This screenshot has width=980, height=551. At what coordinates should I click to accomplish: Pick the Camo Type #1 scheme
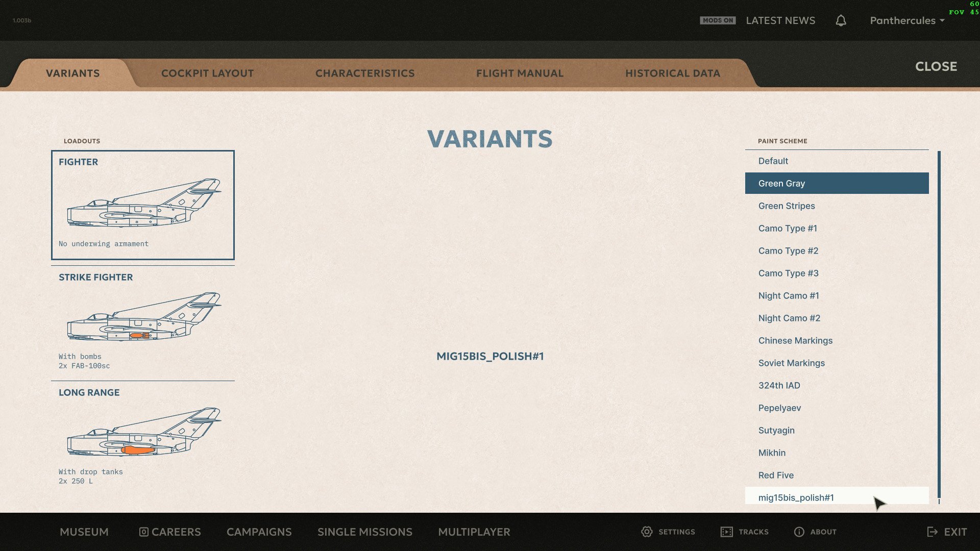coord(837,228)
